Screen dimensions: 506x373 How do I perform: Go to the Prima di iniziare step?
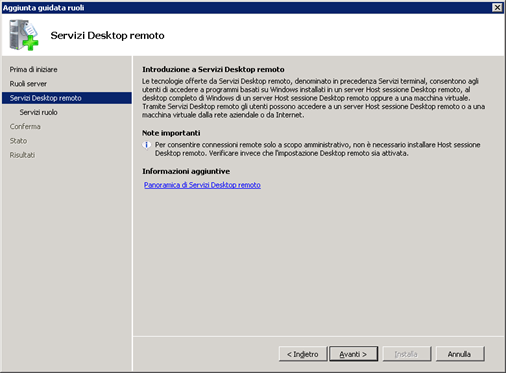[x=33, y=70]
